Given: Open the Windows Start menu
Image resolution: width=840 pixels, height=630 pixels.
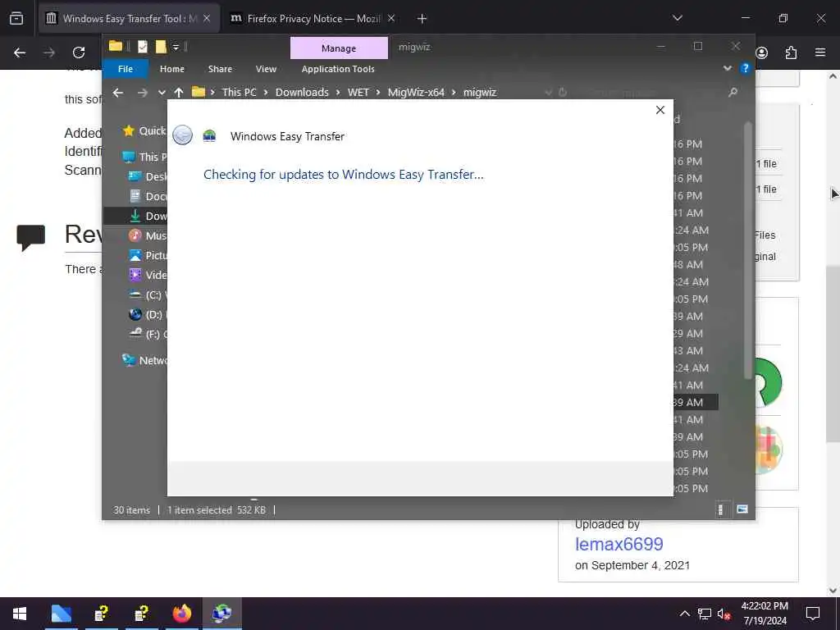Looking at the screenshot, I should coord(20,614).
